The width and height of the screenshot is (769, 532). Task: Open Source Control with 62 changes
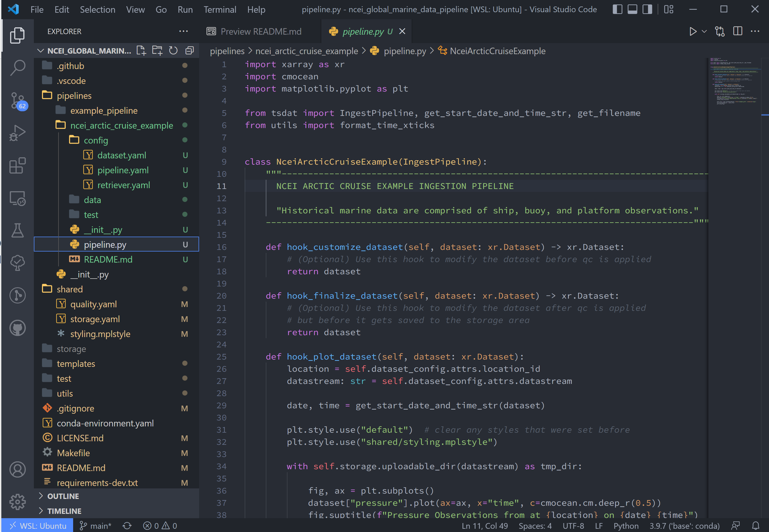coord(17,100)
